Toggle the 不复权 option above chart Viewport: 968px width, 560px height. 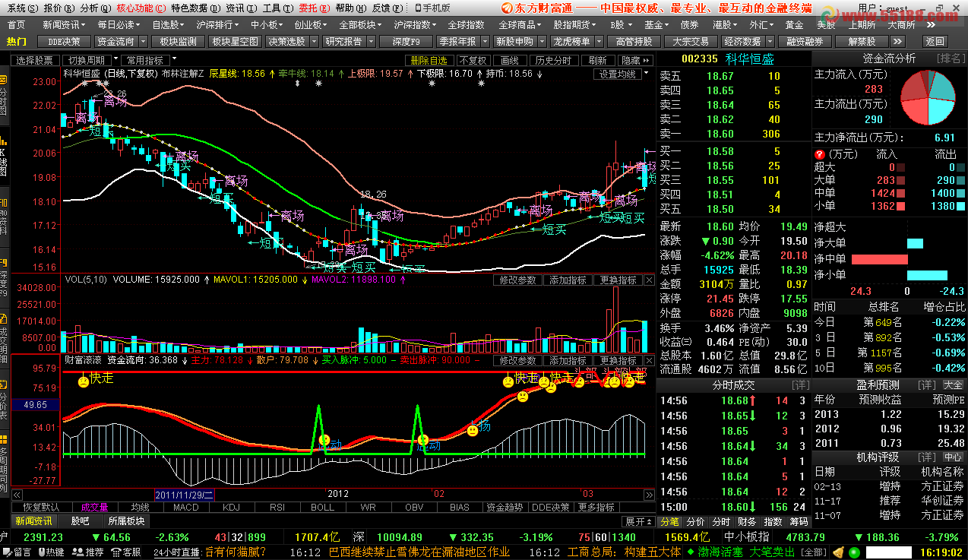coord(473,60)
